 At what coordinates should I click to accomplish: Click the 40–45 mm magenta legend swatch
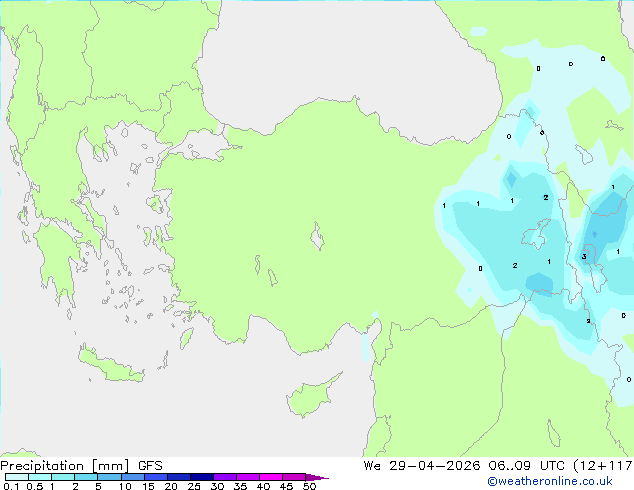(271, 477)
